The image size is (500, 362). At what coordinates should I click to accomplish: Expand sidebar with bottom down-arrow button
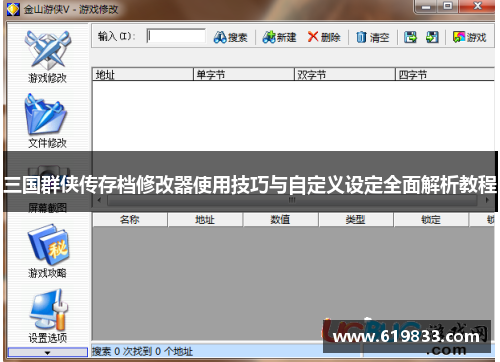pos(48,352)
